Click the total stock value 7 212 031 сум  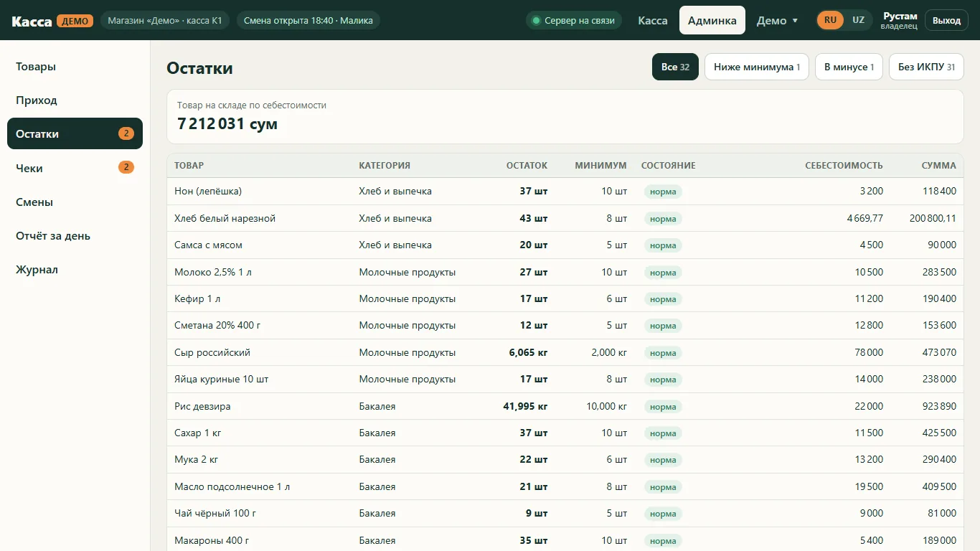coord(227,124)
